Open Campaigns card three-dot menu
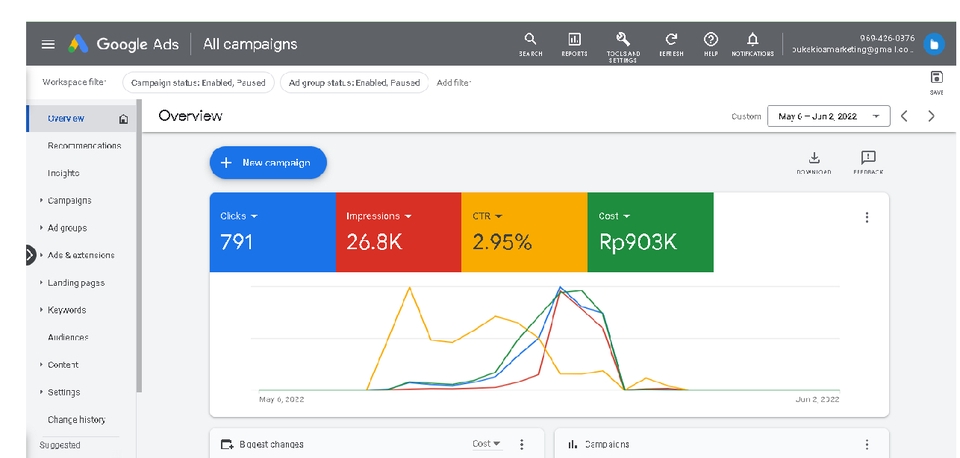The height and width of the screenshot is (458, 960). 866,445
